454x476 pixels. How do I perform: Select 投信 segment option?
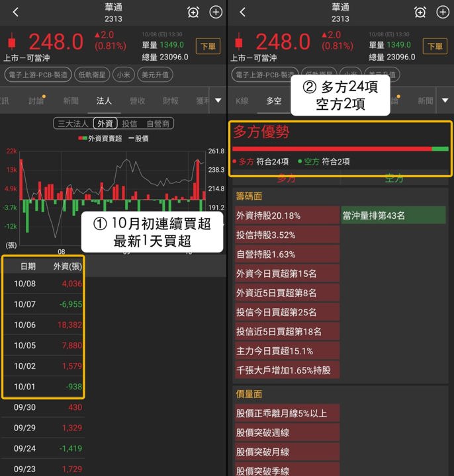(130, 124)
